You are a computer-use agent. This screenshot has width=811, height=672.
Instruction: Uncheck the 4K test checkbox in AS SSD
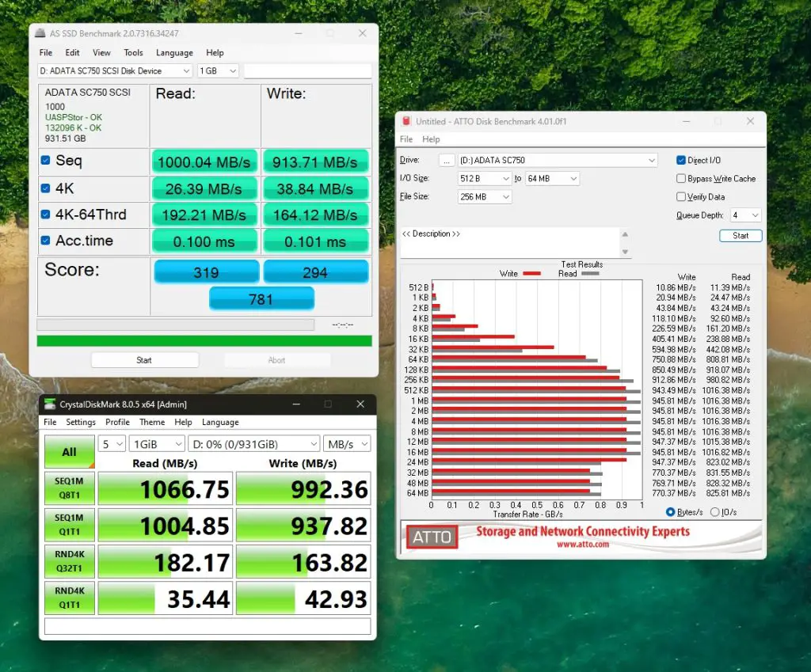click(x=45, y=188)
